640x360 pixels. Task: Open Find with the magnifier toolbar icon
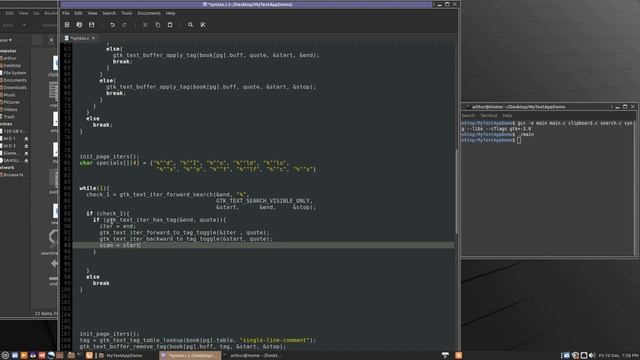190,25
